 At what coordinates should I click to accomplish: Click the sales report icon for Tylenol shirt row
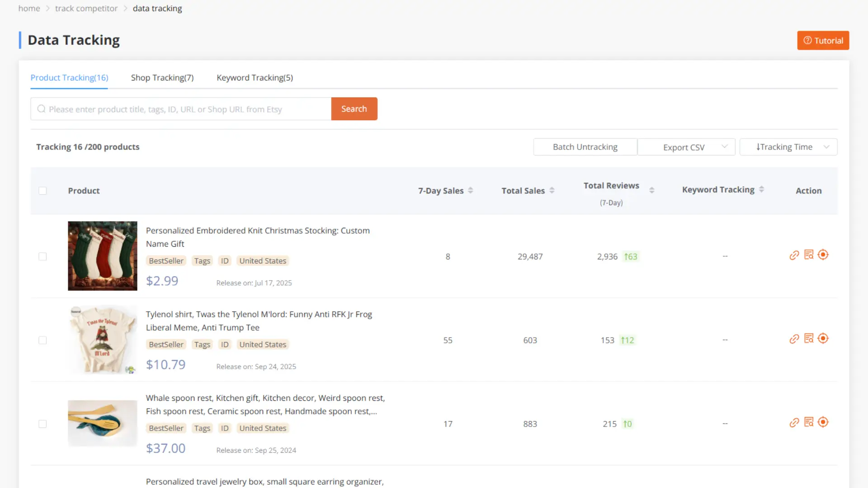(809, 338)
